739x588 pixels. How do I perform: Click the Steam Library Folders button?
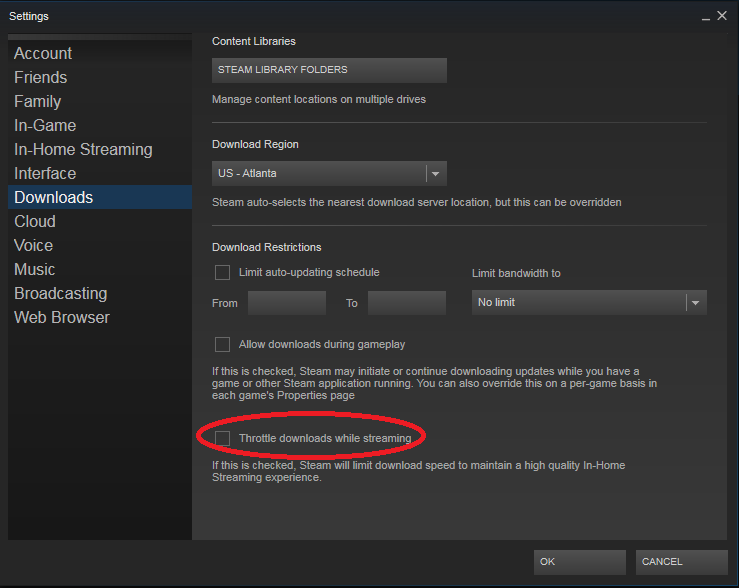coord(329,70)
